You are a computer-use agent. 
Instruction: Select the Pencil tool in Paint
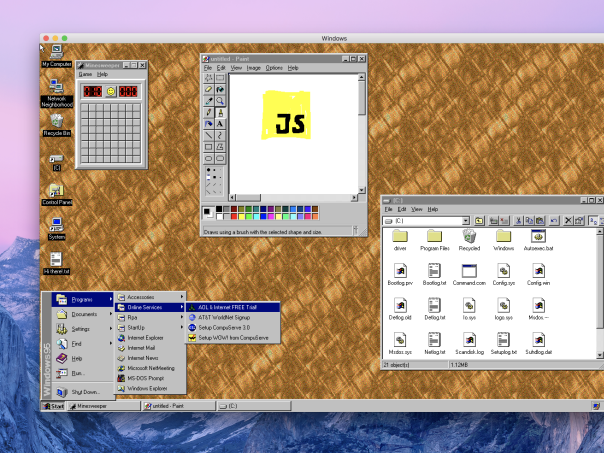(x=208, y=113)
